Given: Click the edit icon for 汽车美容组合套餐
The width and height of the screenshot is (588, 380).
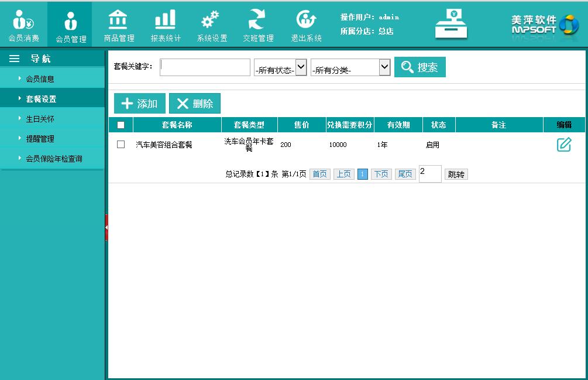Looking at the screenshot, I should click(563, 145).
